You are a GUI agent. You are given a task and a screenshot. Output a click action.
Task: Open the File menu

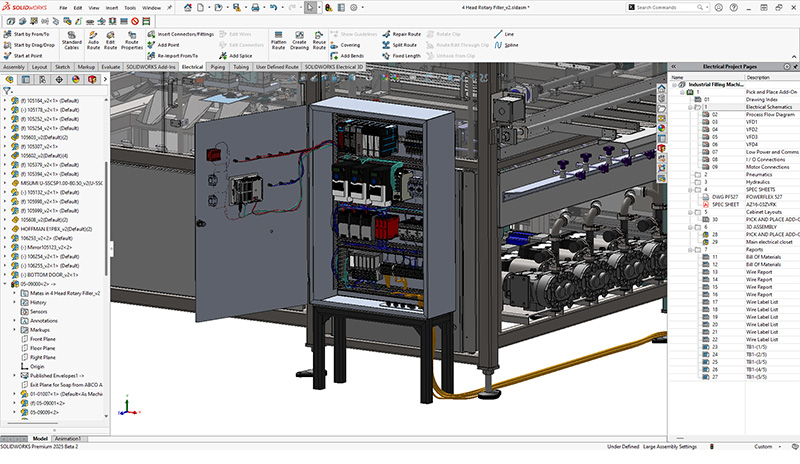click(x=63, y=8)
